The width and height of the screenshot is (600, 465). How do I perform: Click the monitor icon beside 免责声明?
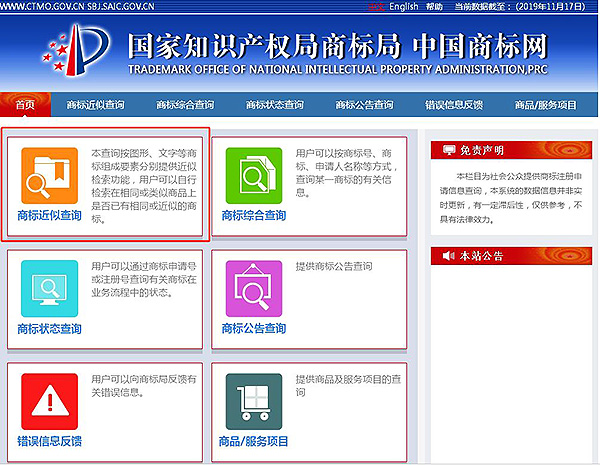pos(449,150)
